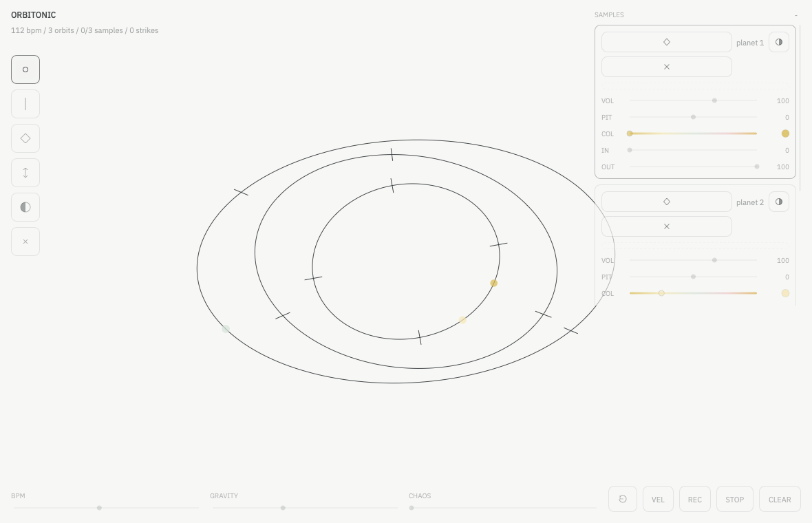Click the REC button

point(695,499)
